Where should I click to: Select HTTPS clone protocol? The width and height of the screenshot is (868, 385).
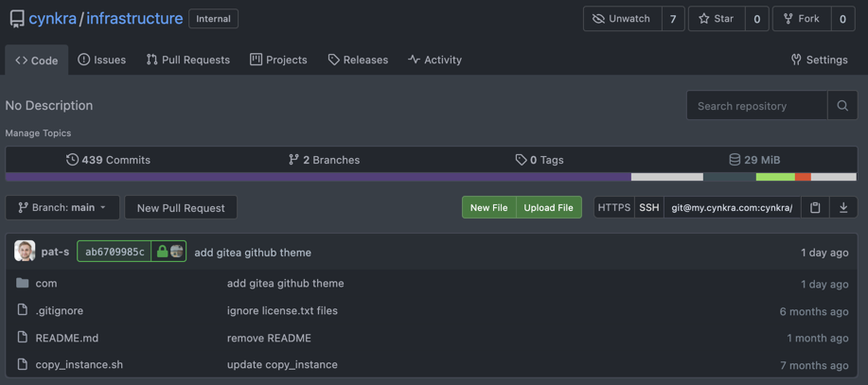[x=614, y=207]
